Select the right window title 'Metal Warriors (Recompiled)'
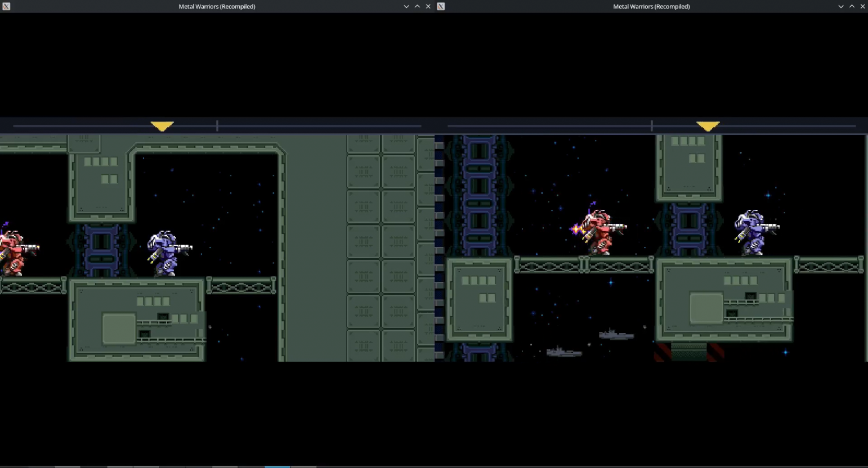868x468 pixels. (651, 6)
